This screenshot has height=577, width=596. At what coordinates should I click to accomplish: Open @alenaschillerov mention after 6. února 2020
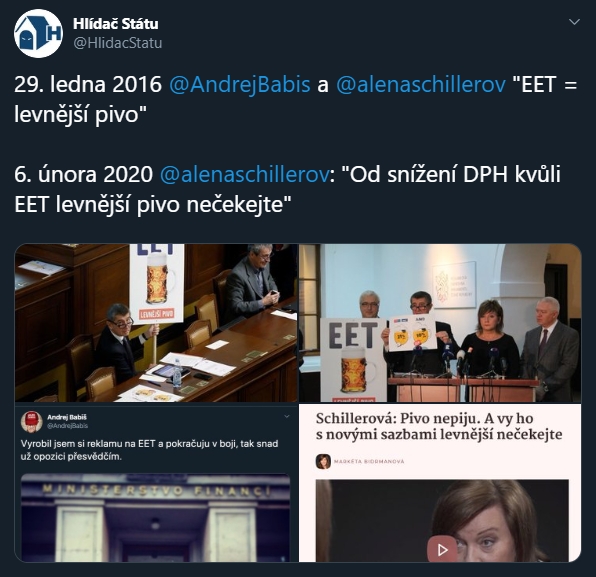244,174
